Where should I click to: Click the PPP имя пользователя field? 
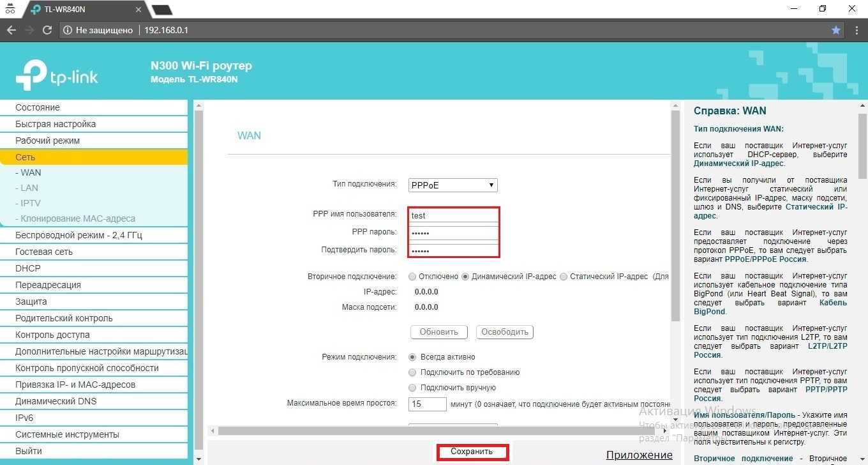(453, 215)
